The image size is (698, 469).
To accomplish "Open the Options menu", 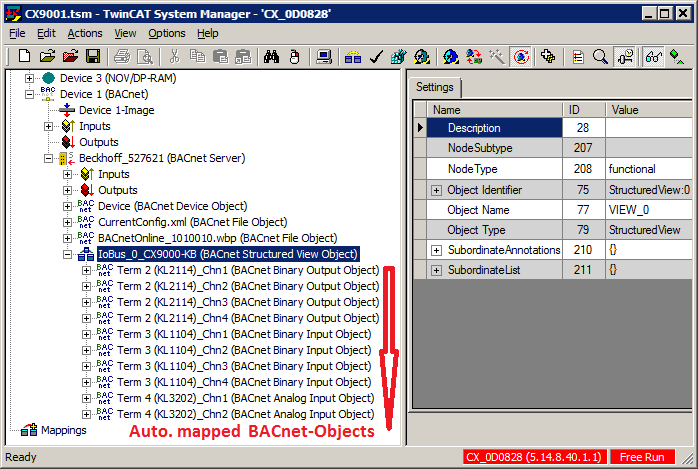I will click(x=167, y=33).
